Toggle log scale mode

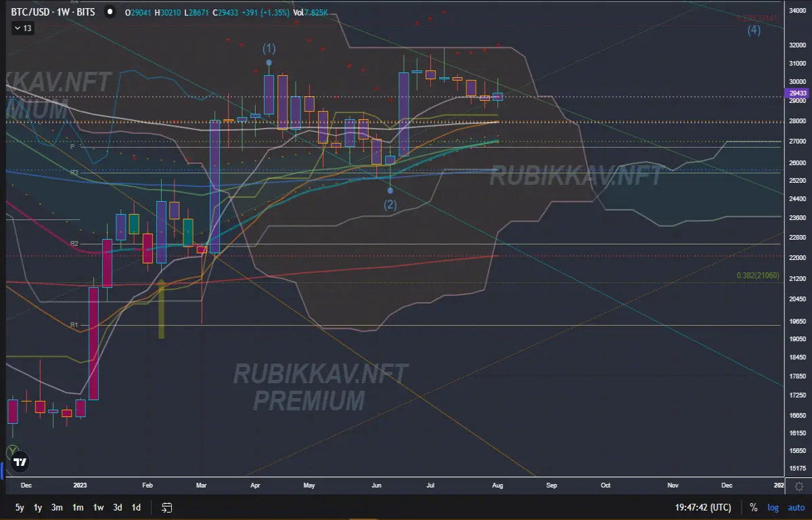(x=772, y=507)
